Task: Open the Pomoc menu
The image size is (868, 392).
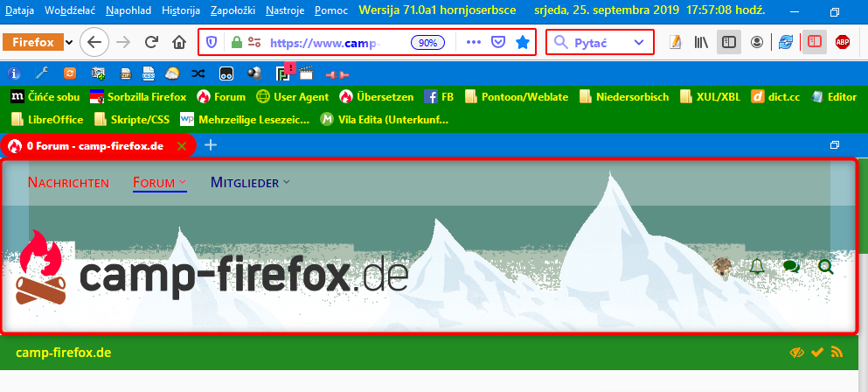Action: click(331, 10)
